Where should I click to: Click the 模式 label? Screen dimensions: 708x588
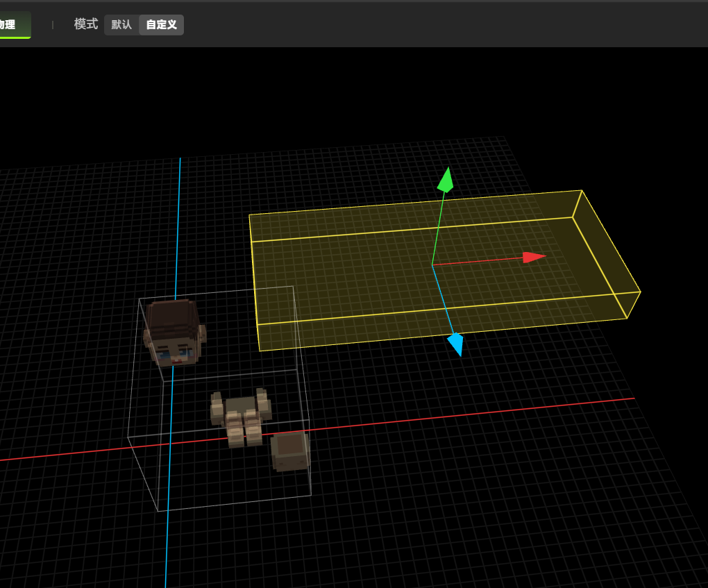[86, 24]
